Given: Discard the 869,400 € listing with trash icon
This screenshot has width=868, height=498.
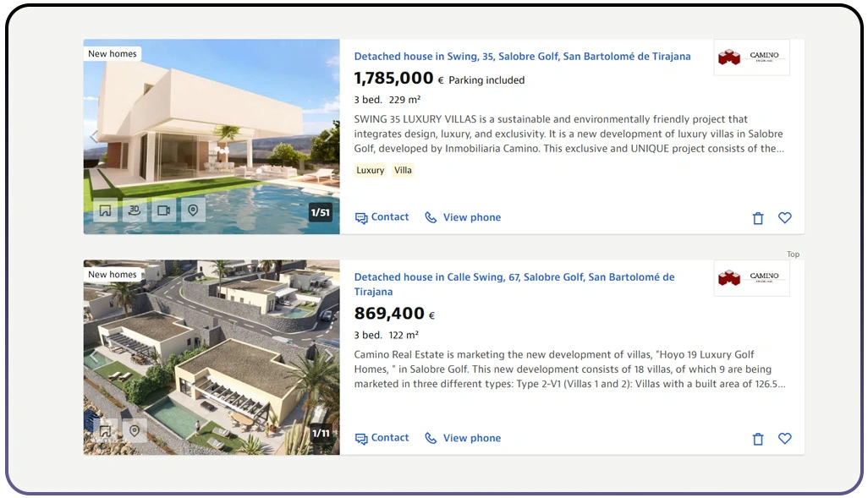Looking at the screenshot, I should pyautogui.click(x=758, y=439).
